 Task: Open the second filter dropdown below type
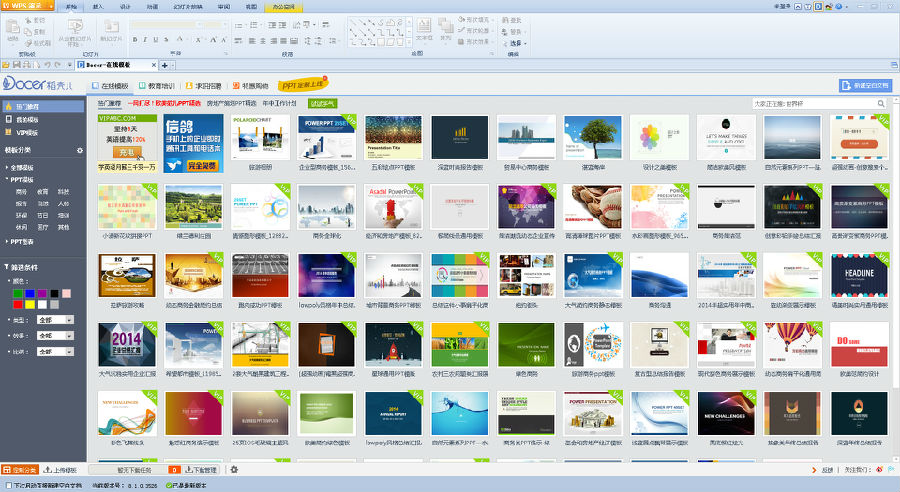coord(55,335)
